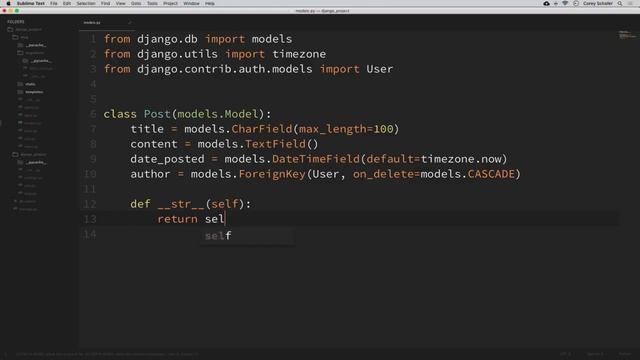Close the models.py tab
Viewport: 640px width, 360px height.
click(x=130, y=23)
